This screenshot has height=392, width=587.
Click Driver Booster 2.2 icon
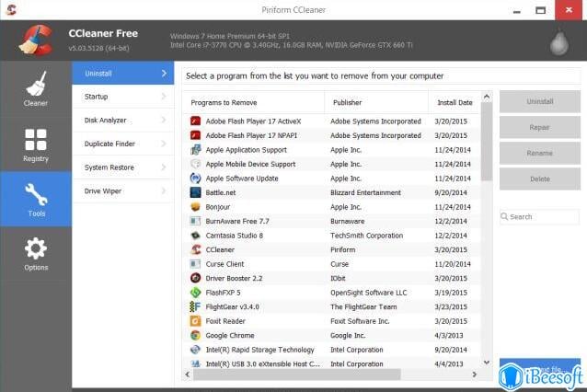(195, 278)
